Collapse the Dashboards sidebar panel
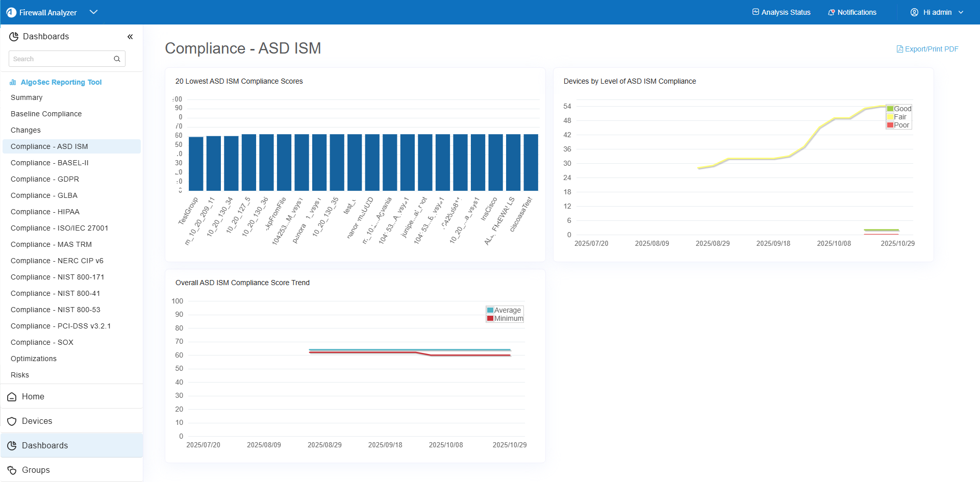 pos(130,37)
